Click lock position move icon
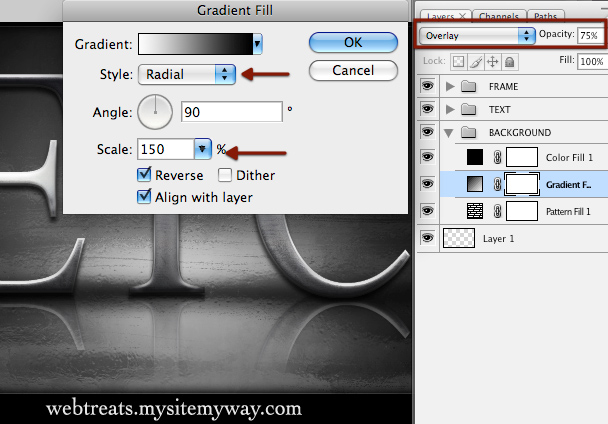Screen dimensions: 608x424 tap(492, 62)
